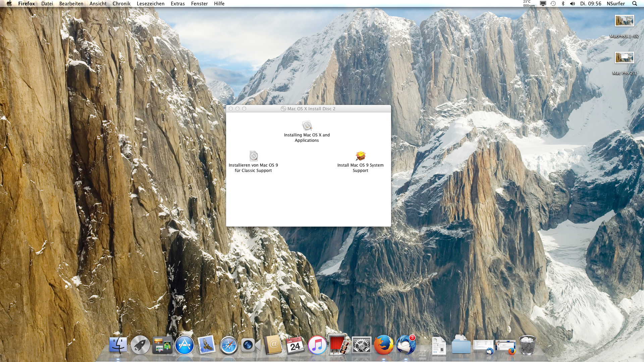Open Installieren von Mac OS 9 document
644x362 pixels.
(x=254, y=156)
